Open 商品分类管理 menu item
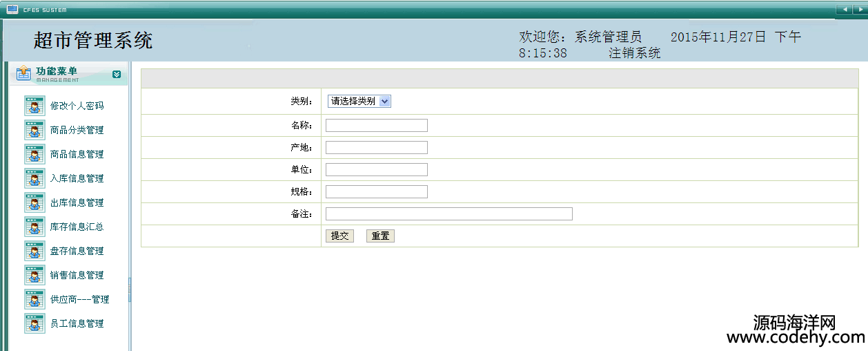Viewport: 868px width, 351px height. (77, 130)
